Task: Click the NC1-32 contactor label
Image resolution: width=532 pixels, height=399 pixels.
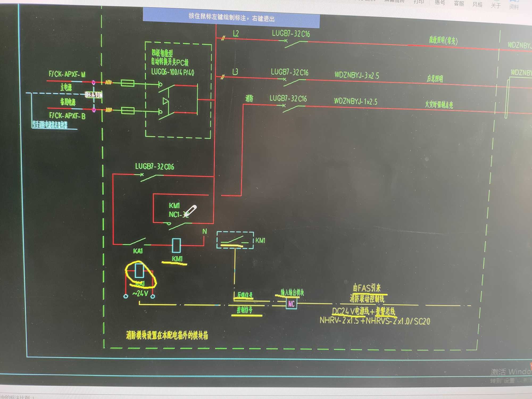Action: point(179,214)
